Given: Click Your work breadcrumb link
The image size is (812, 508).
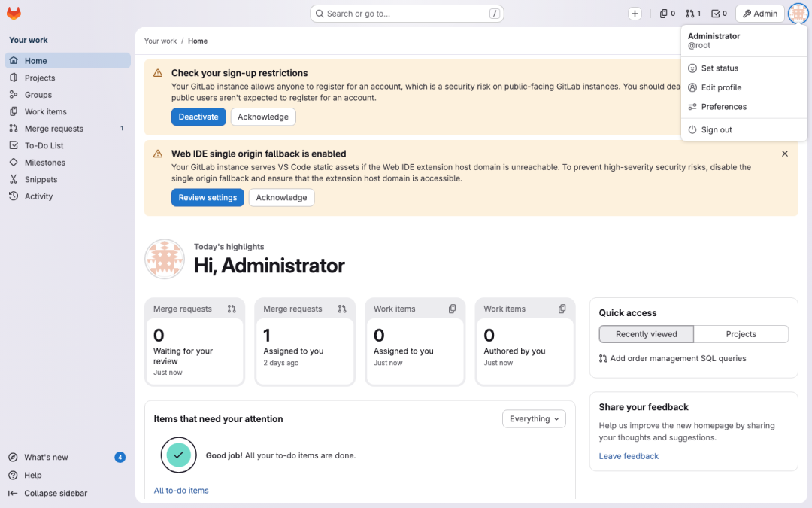Looking at the screenshot, I should tap(161, 41).
